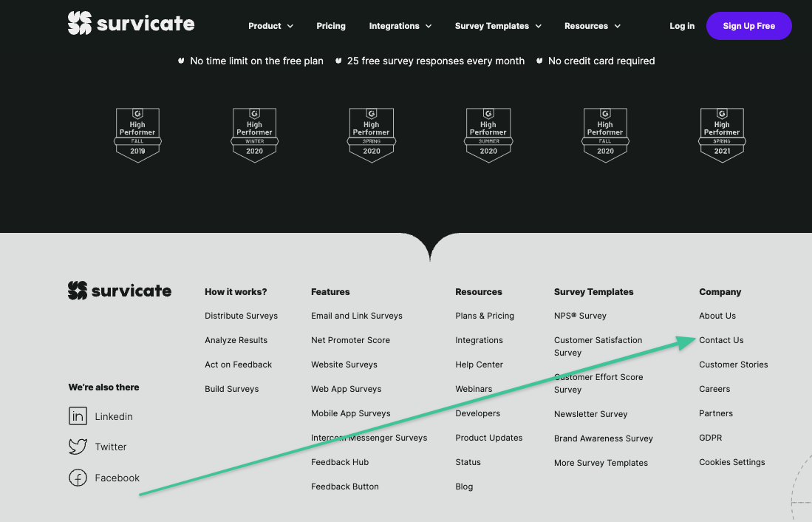812x522 pixels.
Task: Open Cookies Settings link
Action: (x=731, y=462)
